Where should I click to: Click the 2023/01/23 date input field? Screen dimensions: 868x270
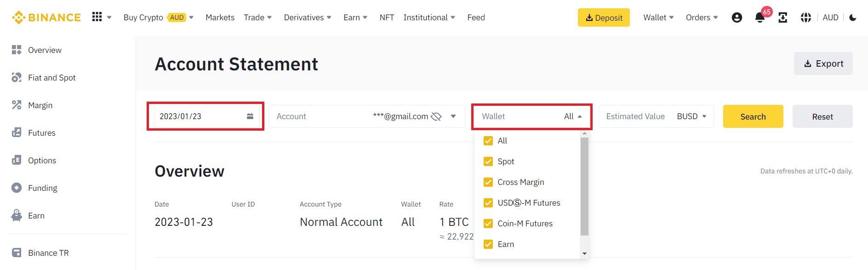tap(207, 116)
